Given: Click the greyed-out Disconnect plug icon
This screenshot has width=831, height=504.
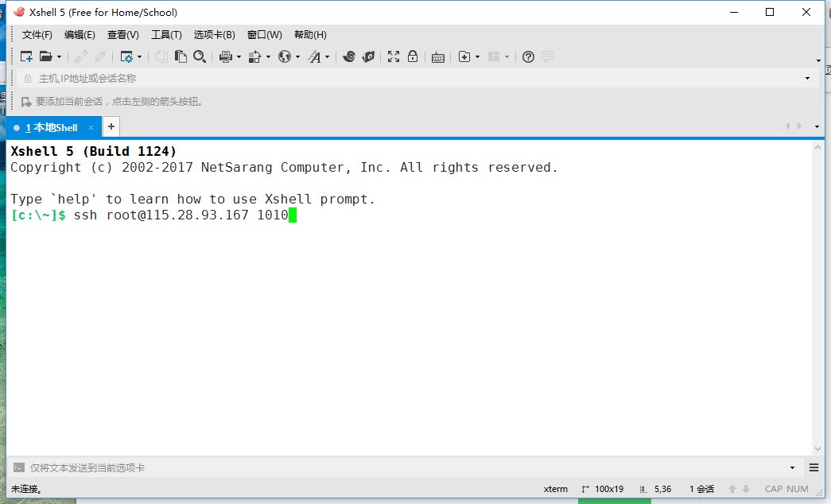Looking at the screenshot, I should point(81,56).
